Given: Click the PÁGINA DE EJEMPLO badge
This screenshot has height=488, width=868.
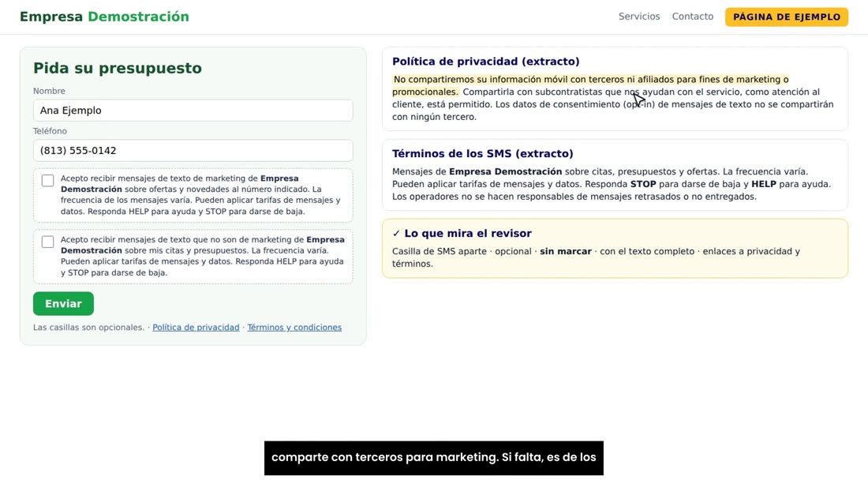Looking at the screenshot, I should tap(787, 17).
